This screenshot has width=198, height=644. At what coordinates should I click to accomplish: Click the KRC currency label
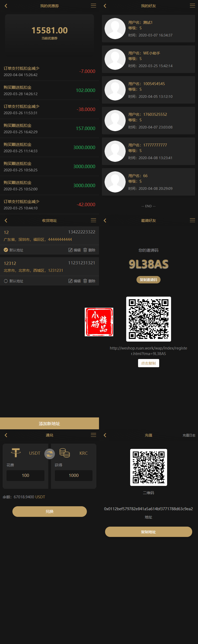click(x=83, y=453)
